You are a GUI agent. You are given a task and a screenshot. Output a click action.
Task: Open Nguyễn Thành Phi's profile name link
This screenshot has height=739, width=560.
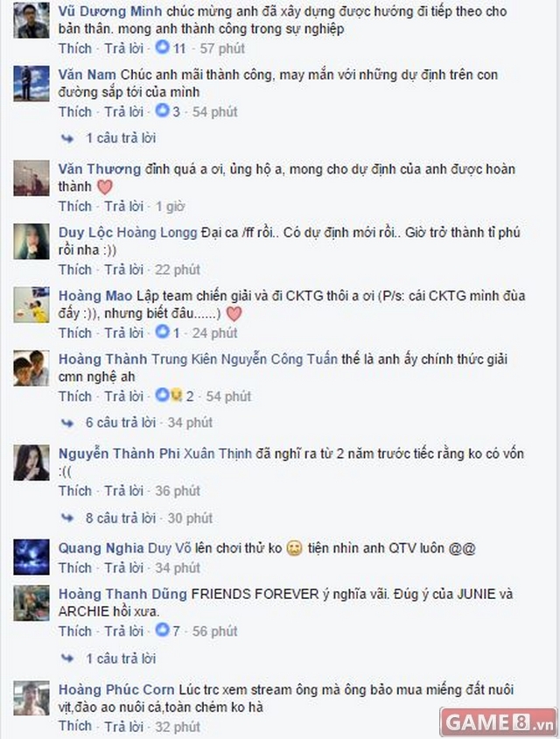(x=120, y=454)
